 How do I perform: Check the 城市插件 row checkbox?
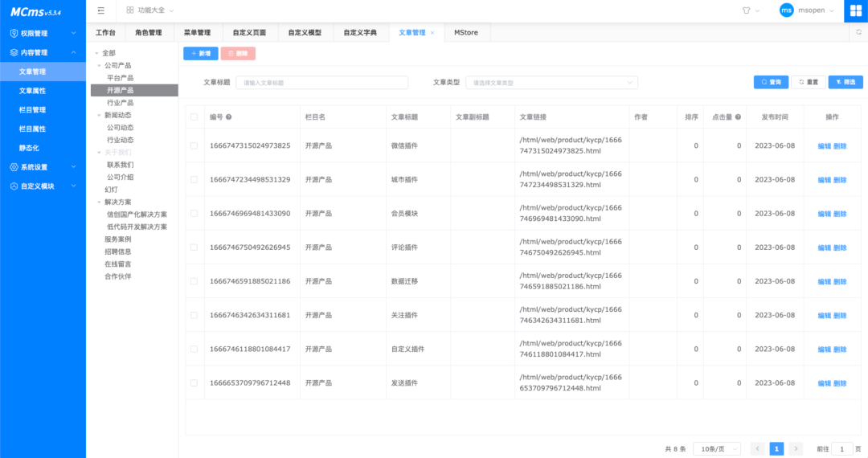(x=194, y=180)
